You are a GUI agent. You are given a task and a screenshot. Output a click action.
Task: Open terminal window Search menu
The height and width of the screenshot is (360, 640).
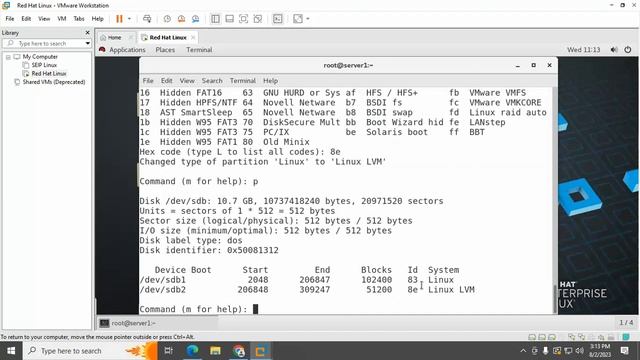(212, 81)
